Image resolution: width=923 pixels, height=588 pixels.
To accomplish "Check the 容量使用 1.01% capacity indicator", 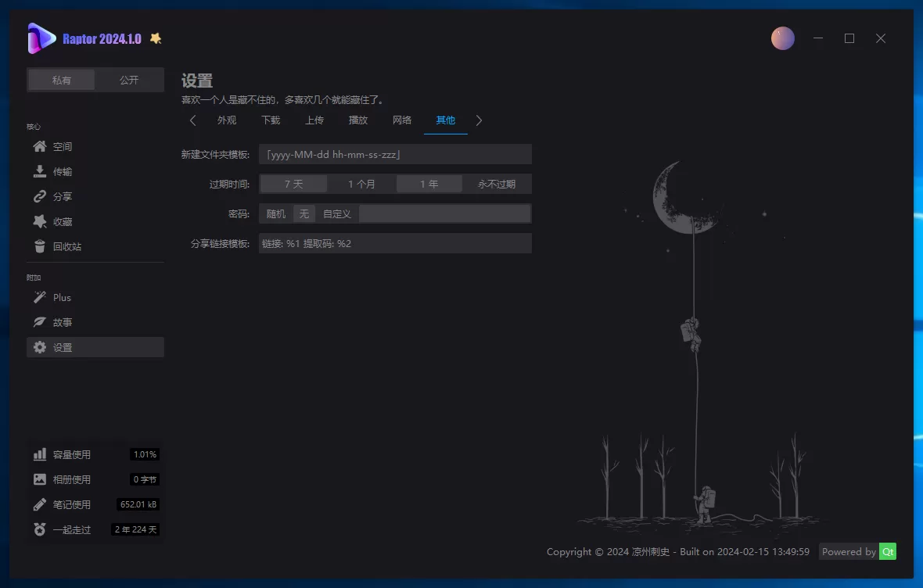I will [x=145, y=454].
